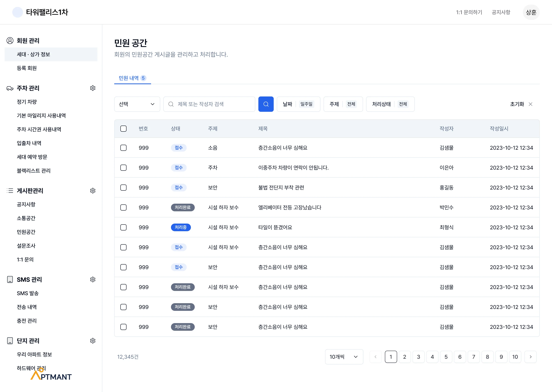This screenshot has width=552, height=392.
Task: Open settings gear next to SMS 관리
Action: 93,279
